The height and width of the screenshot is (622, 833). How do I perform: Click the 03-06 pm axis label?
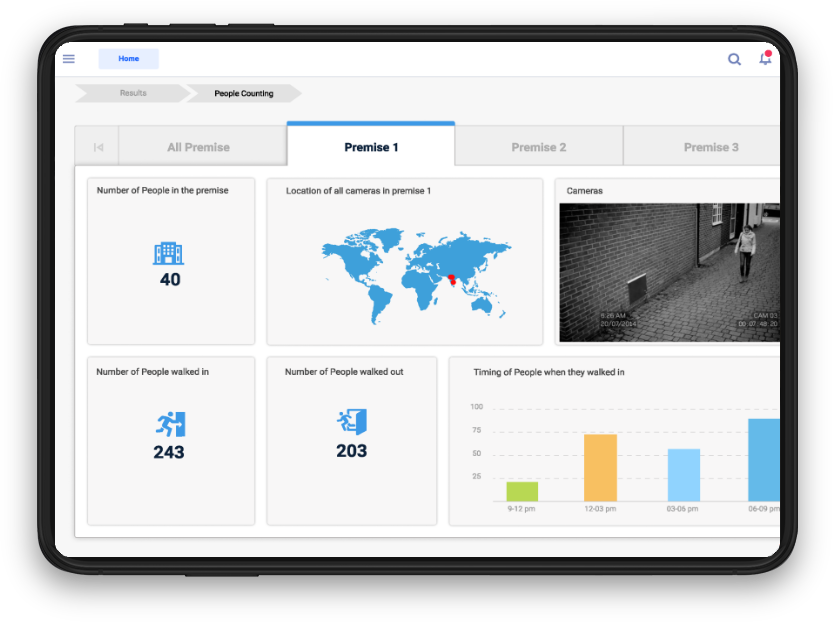pyautogui.click(x=683, y=509)
